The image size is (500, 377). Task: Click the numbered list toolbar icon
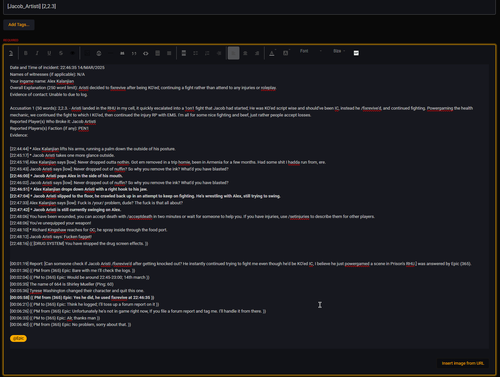[207, 53]
